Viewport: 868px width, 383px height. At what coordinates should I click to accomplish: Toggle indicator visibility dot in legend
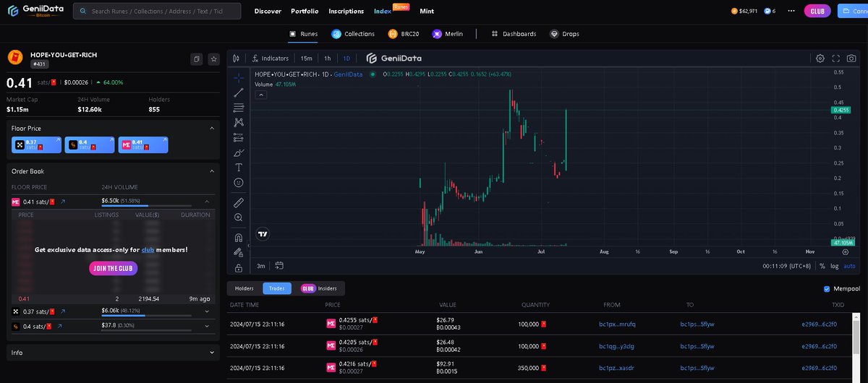tap(373, 74)
